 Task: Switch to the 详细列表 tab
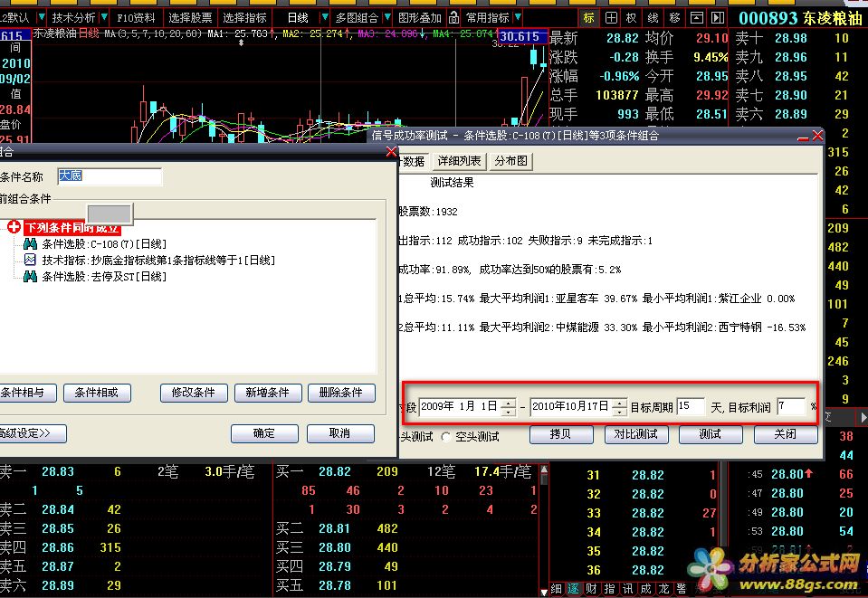pos(460,161)
